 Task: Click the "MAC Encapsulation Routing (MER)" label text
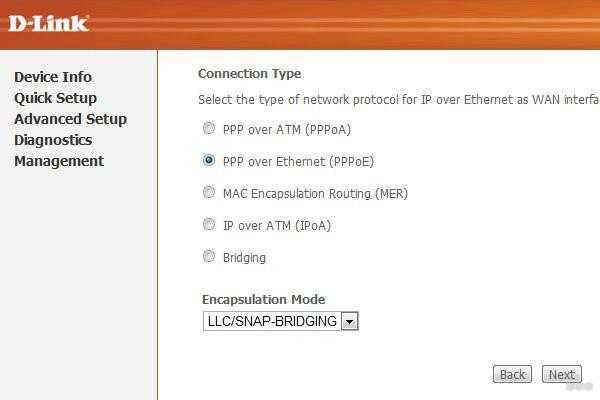316,194
